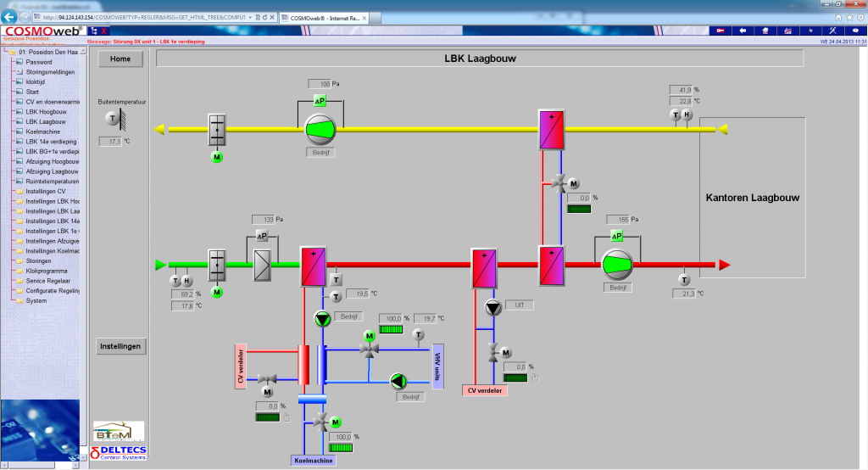The height and width of the screenshot is (470, 868).
Task: Click the exhaust fan on the yellow duct
Action: [x=320, y=130]
